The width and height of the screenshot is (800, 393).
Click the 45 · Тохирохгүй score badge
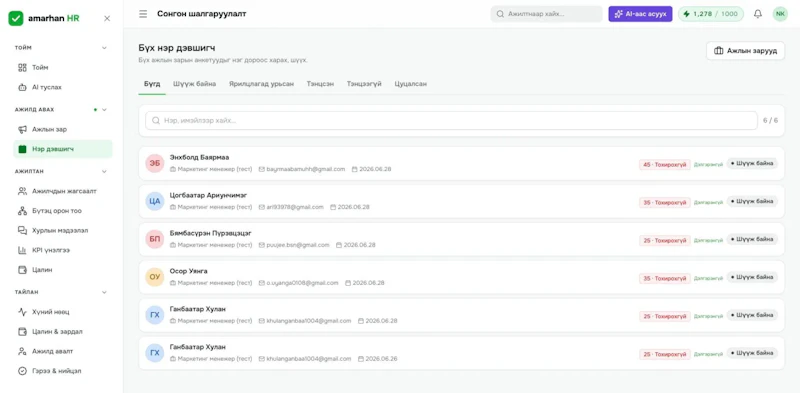[x=665, y=164]
